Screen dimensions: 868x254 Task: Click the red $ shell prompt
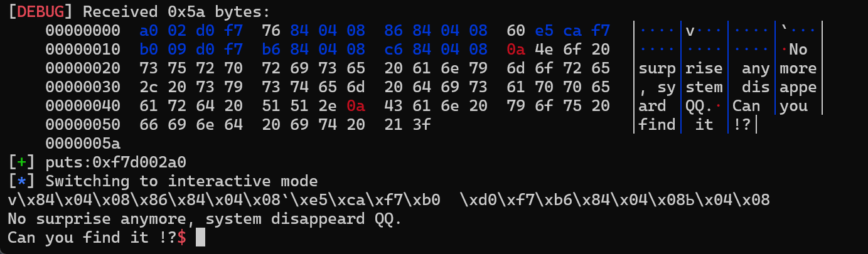coord(181,238)
